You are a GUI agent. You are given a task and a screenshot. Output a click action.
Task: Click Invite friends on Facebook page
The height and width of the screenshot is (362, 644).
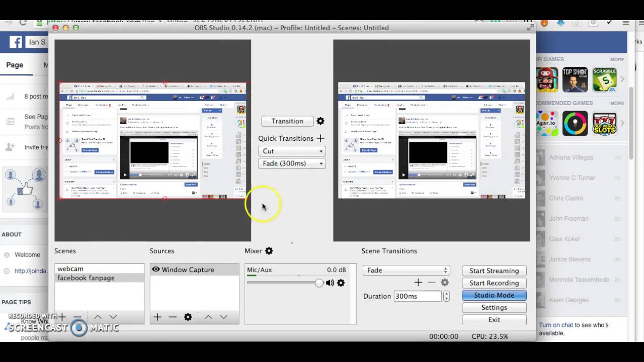coord(36,147)
